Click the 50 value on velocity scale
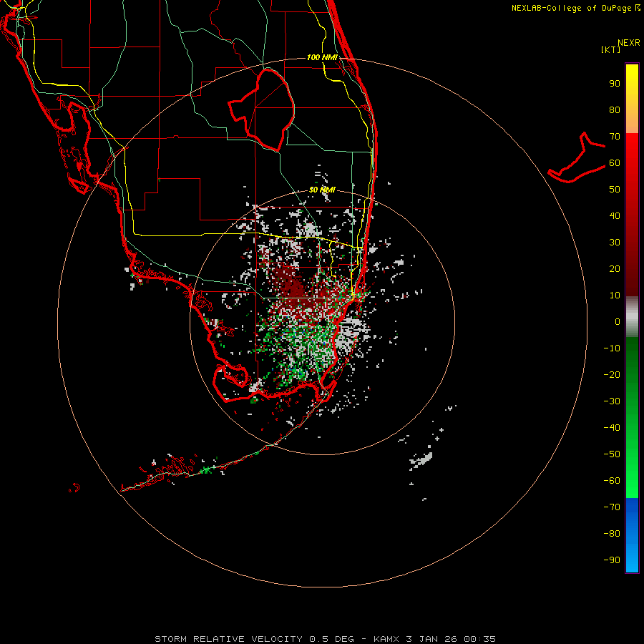This screenshot has width=644, height=644. click(x=615, y=190)
